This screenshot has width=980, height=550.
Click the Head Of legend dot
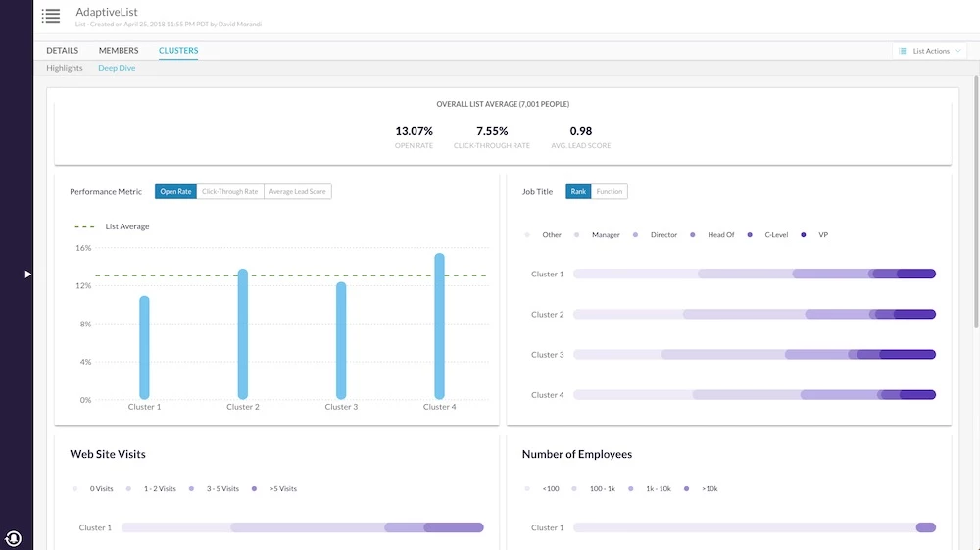coord(693,235)
